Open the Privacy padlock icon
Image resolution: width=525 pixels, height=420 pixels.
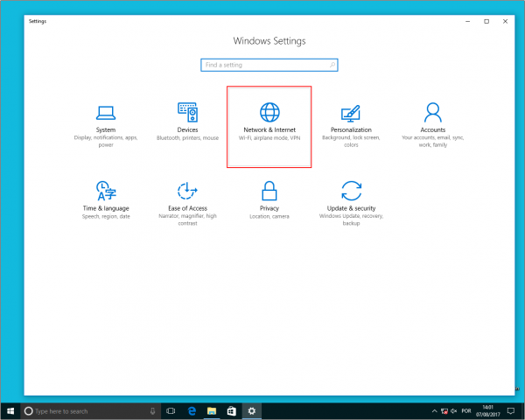tap(269, 191)
